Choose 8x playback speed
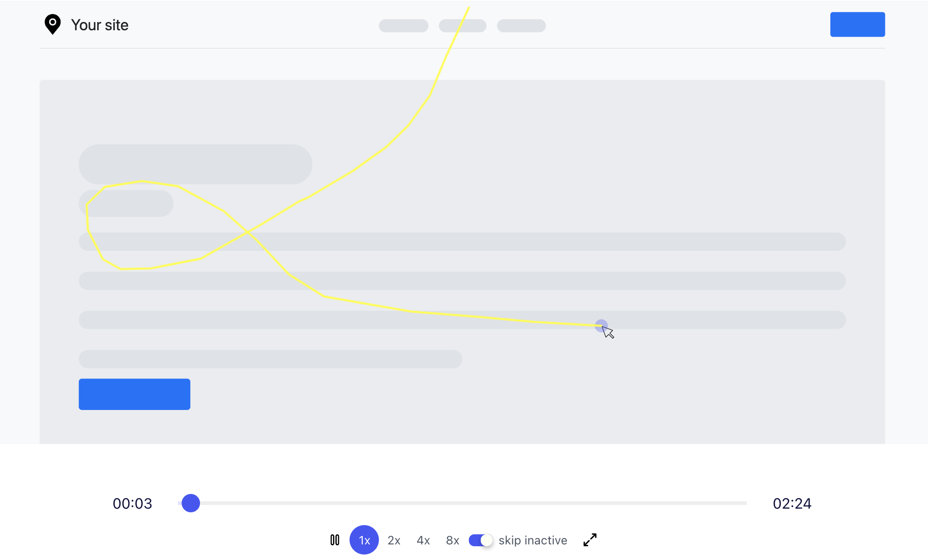The width and height of the screenshot is (928, 560). pos(453,540)
